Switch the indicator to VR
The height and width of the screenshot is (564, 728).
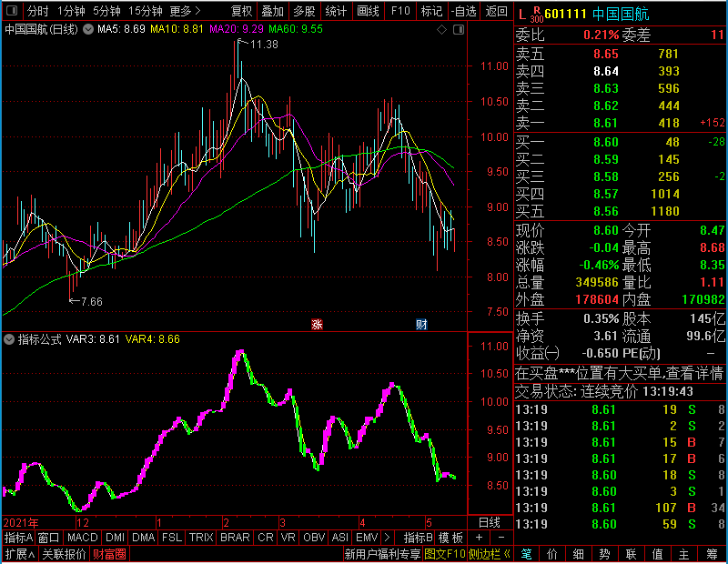click(x=288, y=538)
